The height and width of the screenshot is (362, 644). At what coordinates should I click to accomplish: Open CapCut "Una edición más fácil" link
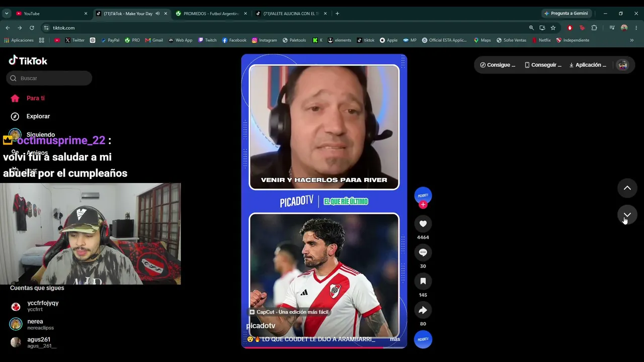coord(289,312)
